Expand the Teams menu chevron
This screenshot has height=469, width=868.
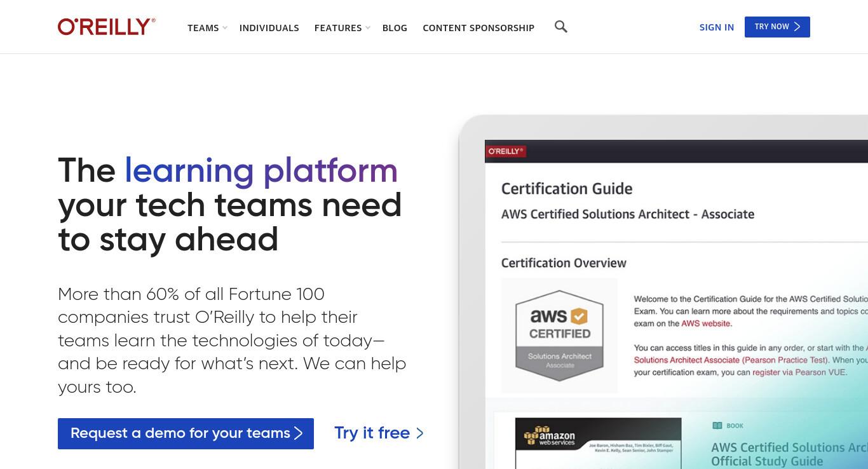[x=224, y=28]
